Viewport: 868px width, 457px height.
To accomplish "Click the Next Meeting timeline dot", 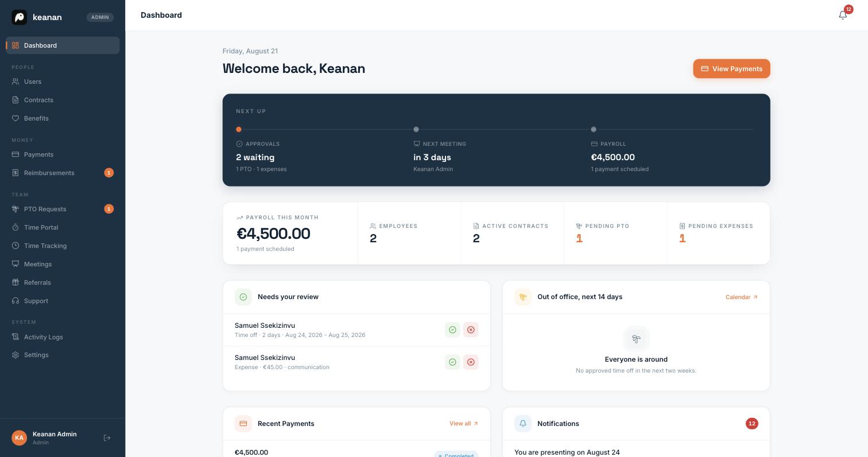I will pyautogui.click(x=416, y=129).
